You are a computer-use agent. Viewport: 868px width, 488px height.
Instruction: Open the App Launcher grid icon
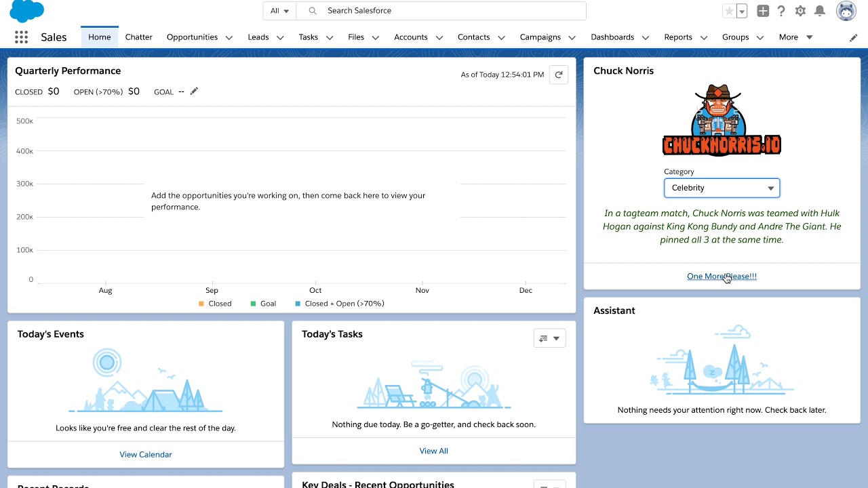coord(21,37)
